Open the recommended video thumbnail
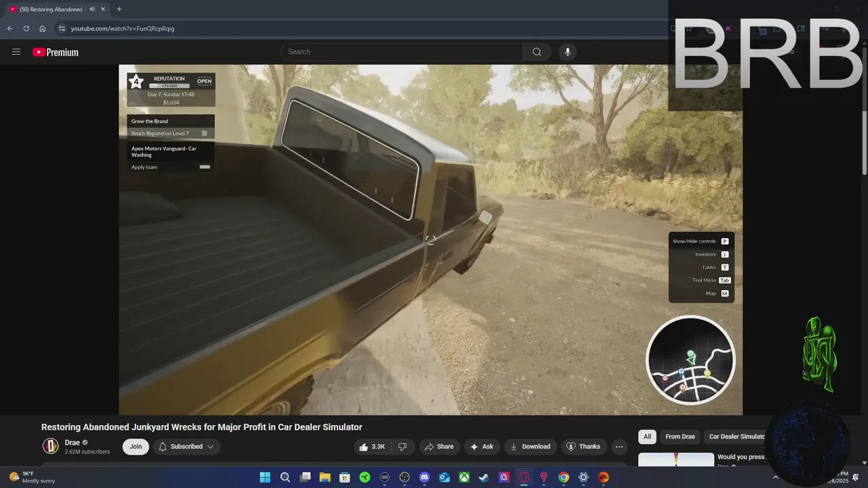The width and height of the screenshot is (868, 488). 676,460
